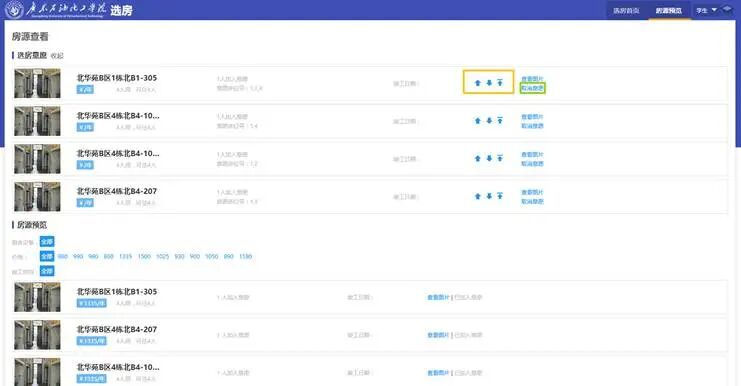This screenshot has width=741, height=386.
Task: Open B4-207 room thumbnail in wish list
Action: click(x=37, y=197)
